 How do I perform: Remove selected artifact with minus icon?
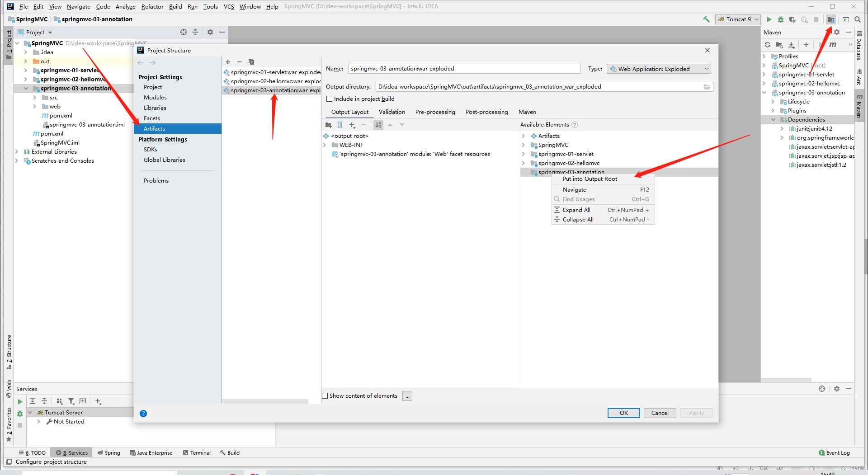pyautogui.click(x=240, y=61)
